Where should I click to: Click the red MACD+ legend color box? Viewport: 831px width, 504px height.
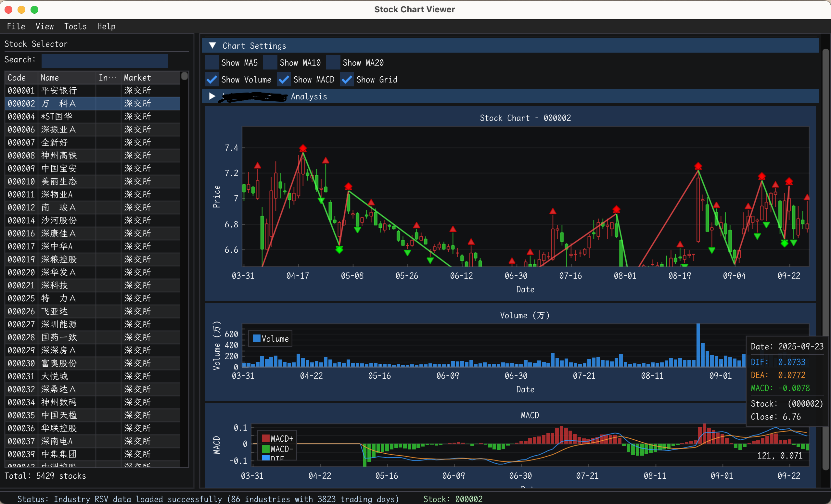coord(266,438)
